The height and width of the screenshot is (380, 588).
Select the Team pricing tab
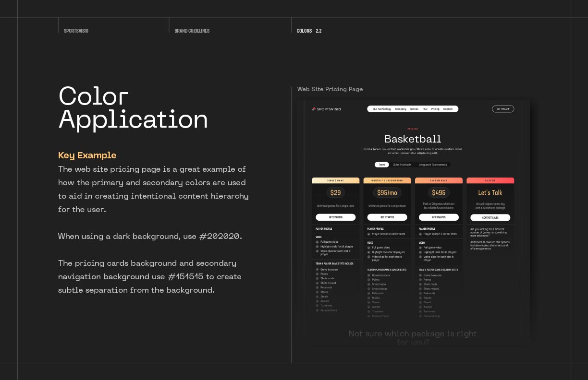[382, 165]
